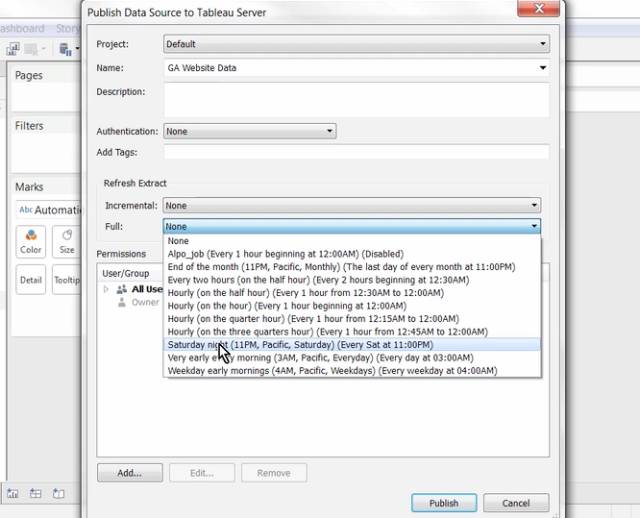
Task: Click the Detail button in Marks card
Action: click(x=31, y=280)
